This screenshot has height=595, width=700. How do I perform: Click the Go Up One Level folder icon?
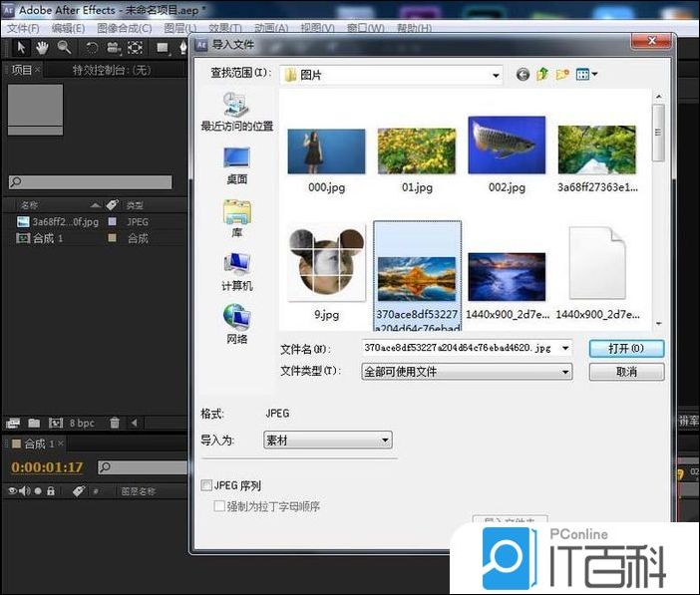coord(542,74)
